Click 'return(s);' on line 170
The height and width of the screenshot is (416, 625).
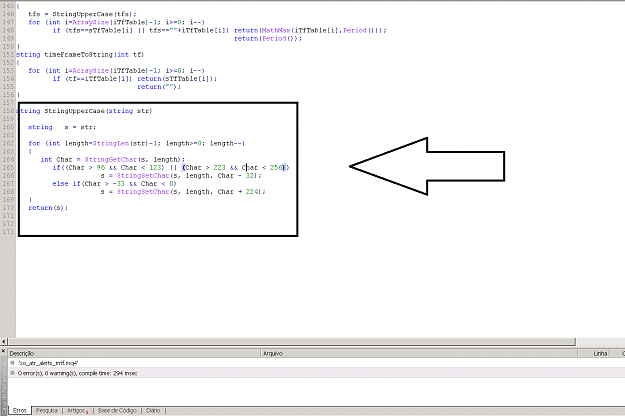tap(48, 208)
